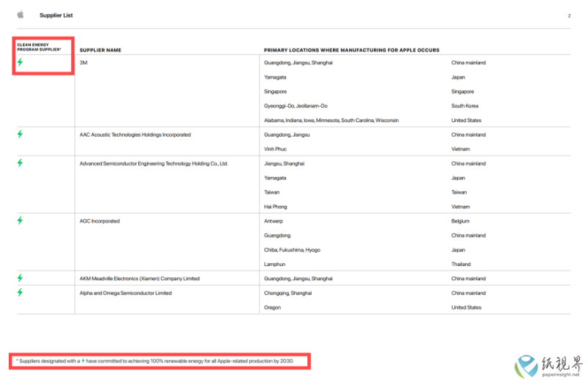Click Chongqing, Shanghai location
The image size is (588, 380).
click(x=287, y=293)
